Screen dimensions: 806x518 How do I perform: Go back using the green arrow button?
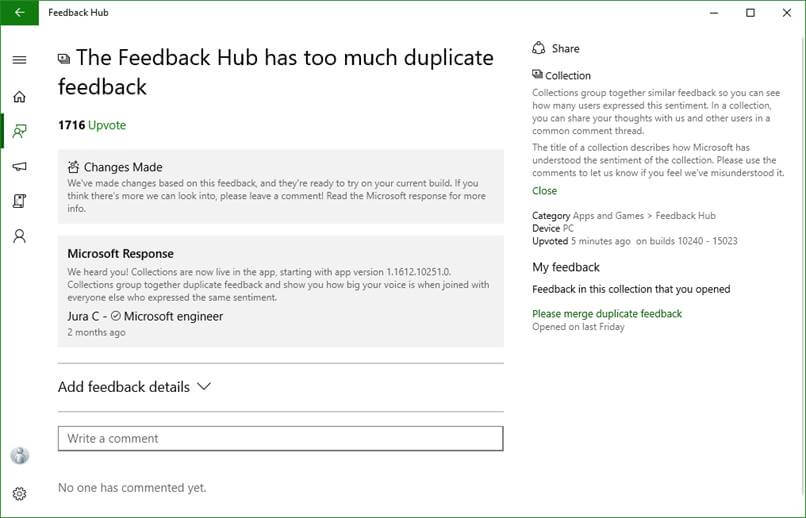tap(20, 13)
